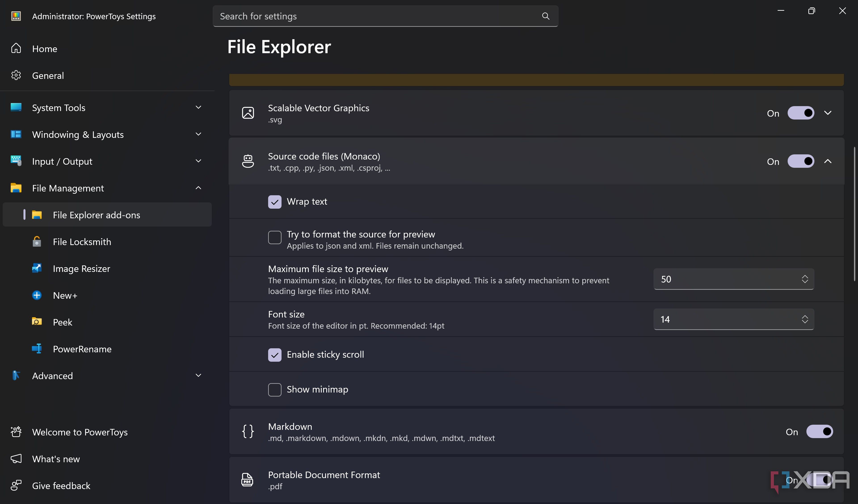Click the Font size spinner arrows
858x504 pixels.
tap(805, 319)
